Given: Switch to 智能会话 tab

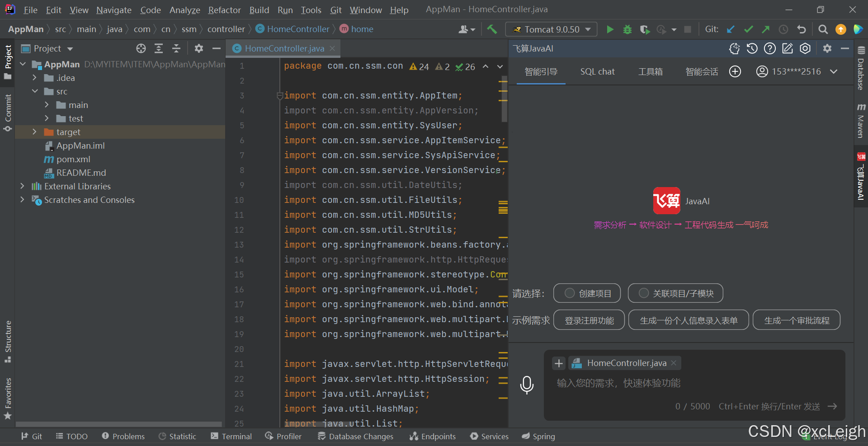Looking at the screenshot, I should 702,71.
